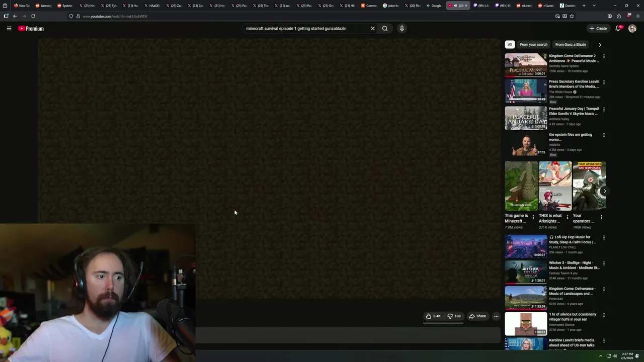Screen dimensions: 644x362
Task: Switch to the Epstein browser tab
Action: [x=65, y=6]
